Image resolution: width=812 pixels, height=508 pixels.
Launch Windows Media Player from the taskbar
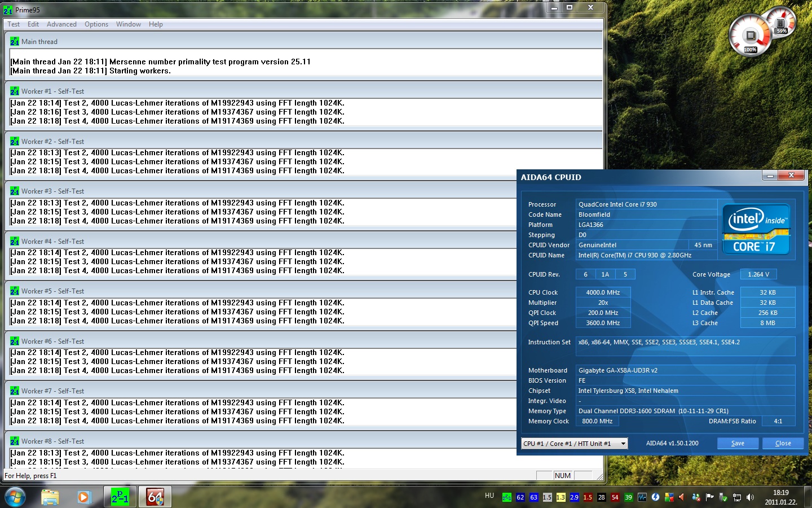point(83,497)
